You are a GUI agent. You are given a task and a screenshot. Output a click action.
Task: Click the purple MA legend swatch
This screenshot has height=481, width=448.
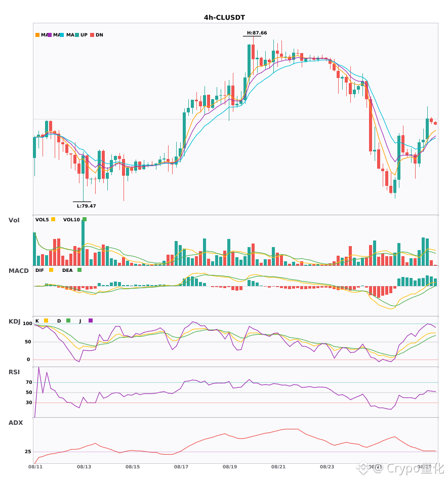[50, 35]
